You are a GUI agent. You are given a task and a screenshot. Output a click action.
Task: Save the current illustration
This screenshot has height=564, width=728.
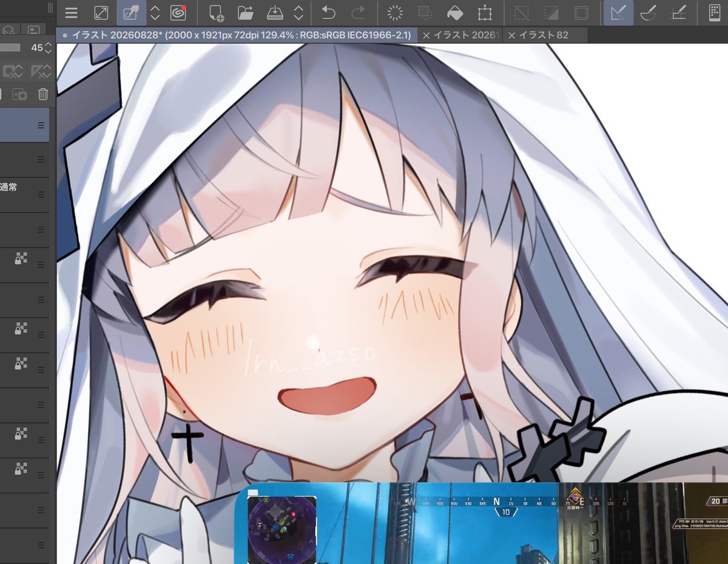pyautogui.click(x=275, y=13)
